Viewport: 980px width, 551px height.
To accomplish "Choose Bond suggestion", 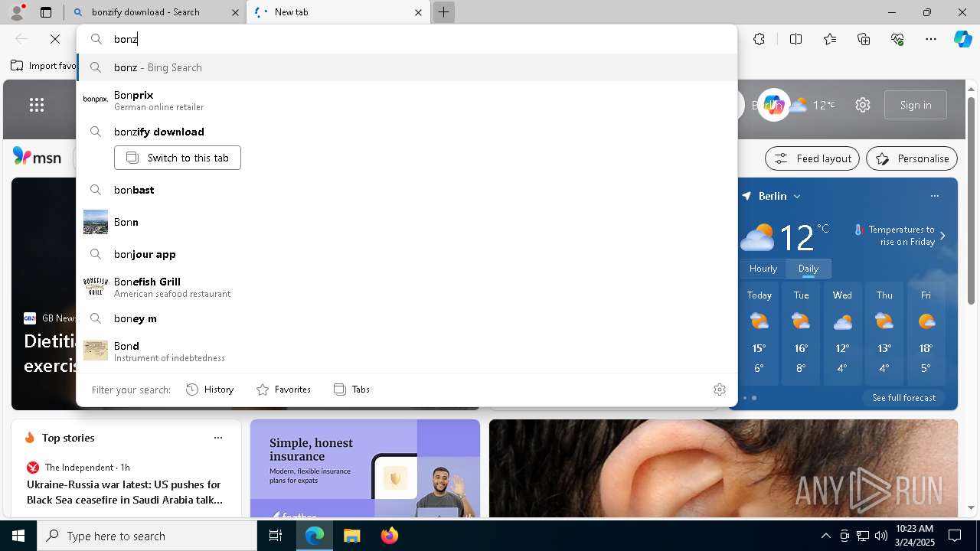I will coord(407,350).
